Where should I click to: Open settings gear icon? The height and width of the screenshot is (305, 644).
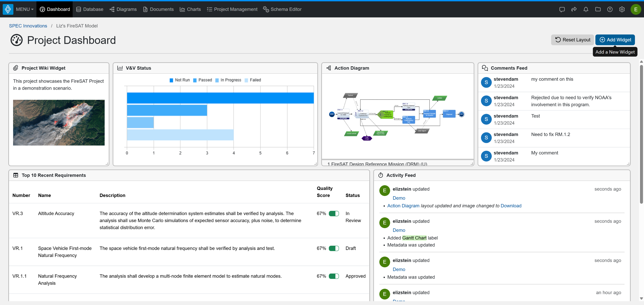[x=622, y=10]
